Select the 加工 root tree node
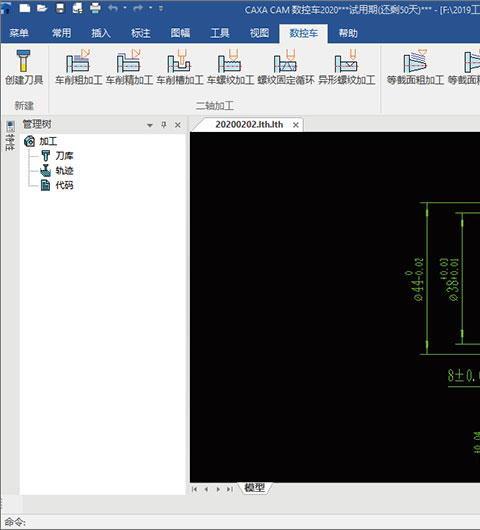 click(48, 141)
